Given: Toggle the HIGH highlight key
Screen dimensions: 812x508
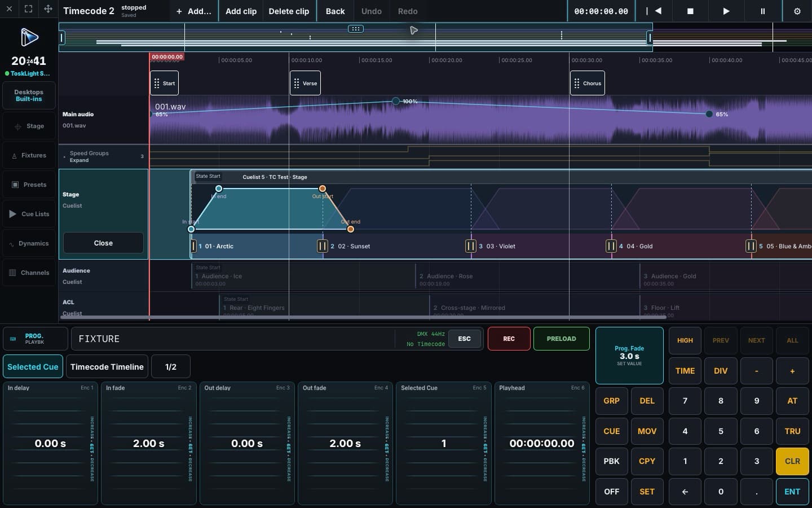Looking at the screenshot, I should click(685, 340).
